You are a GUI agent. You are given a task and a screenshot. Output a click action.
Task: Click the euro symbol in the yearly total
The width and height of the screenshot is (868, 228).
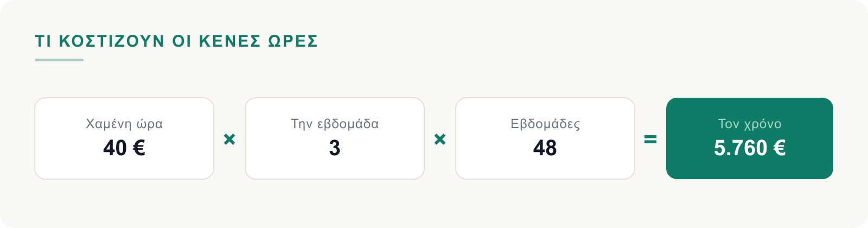coord(780,148)
